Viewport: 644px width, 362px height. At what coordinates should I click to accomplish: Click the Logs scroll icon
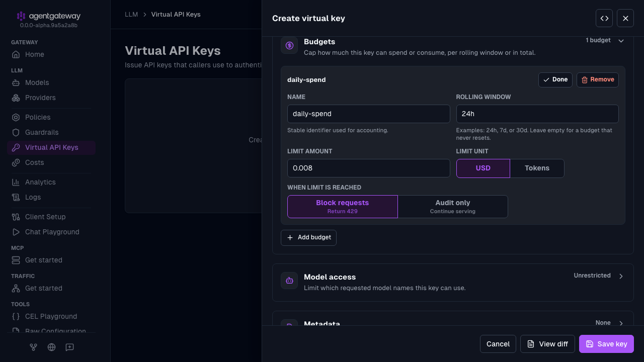16,197
